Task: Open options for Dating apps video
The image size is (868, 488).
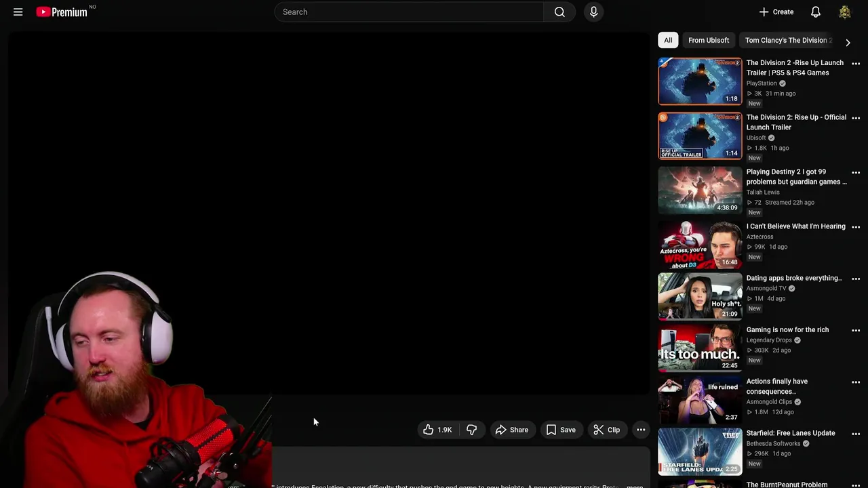Action: tap(856, 279)
